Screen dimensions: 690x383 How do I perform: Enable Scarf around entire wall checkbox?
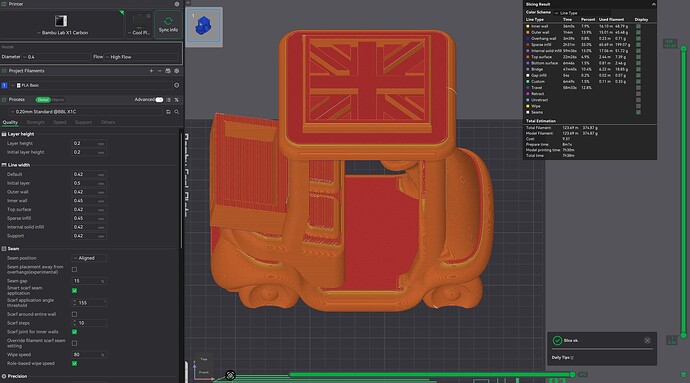point(74,314)
